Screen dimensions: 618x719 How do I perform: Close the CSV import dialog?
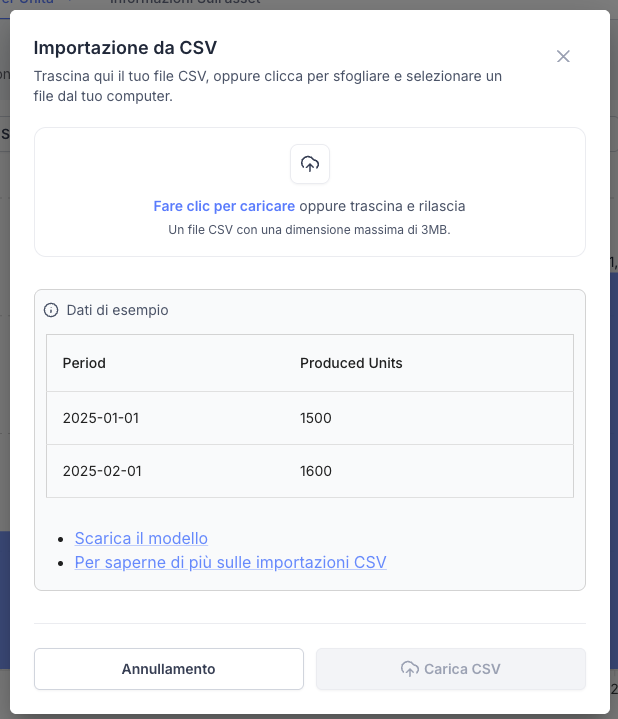563,57
